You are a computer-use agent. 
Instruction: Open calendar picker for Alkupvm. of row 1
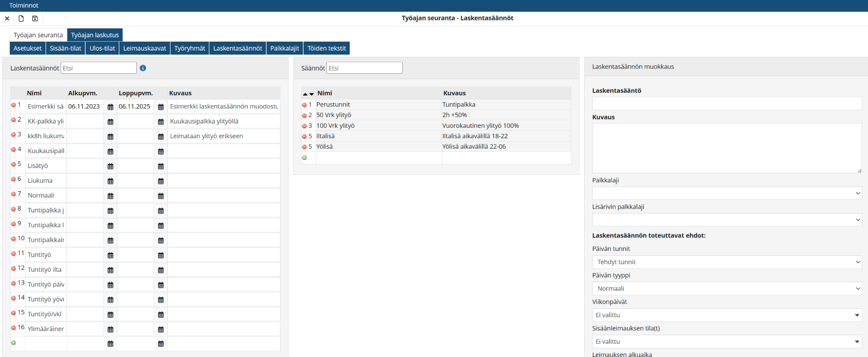click(x=110, y=107)
